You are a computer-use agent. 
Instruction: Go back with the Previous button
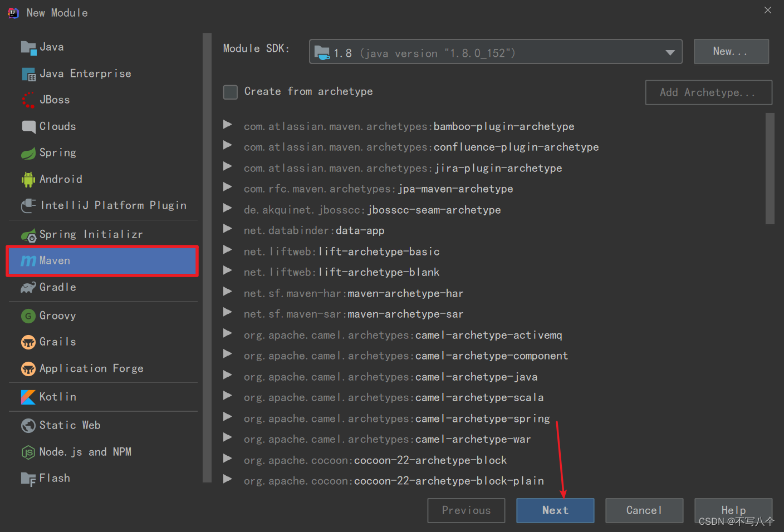coord(466,510)
